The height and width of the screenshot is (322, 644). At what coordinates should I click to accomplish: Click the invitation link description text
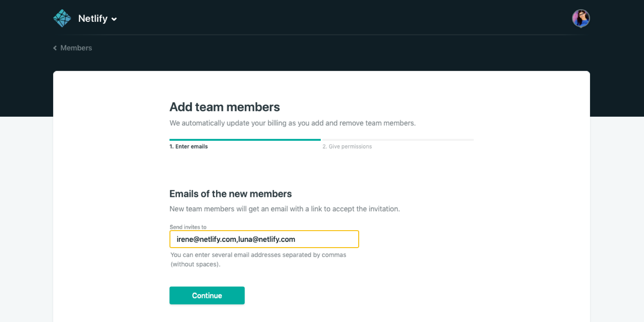click(284, 209)
